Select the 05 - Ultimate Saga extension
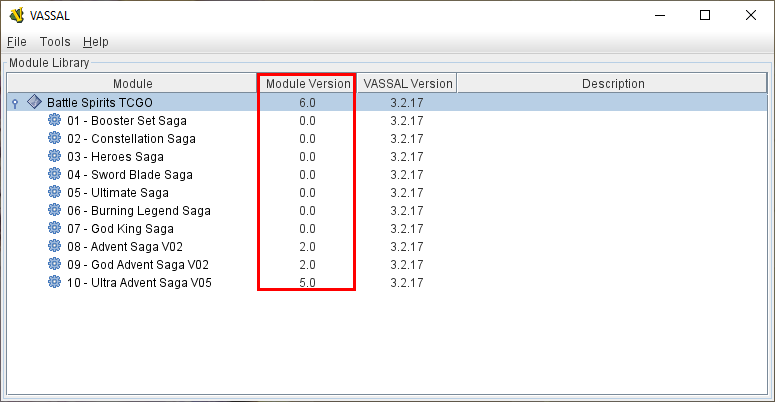 pyautogui.click(x=118, y=192)
